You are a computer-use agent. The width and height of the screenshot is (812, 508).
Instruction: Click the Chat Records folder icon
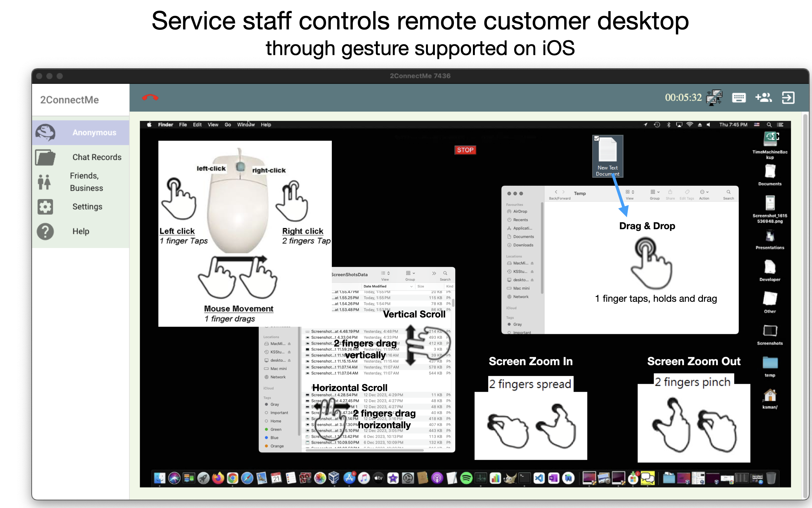pyautogui.click(x=45, y=157)
